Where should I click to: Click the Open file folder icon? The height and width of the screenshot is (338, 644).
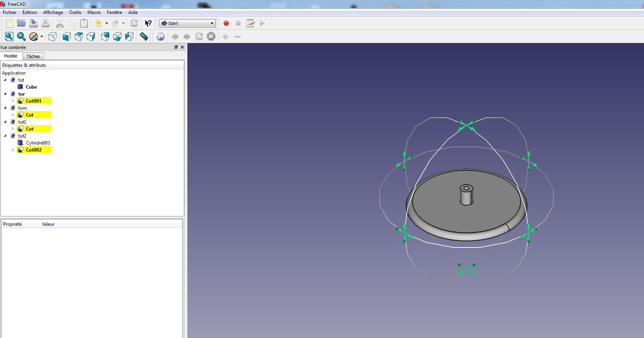(21, 23)
